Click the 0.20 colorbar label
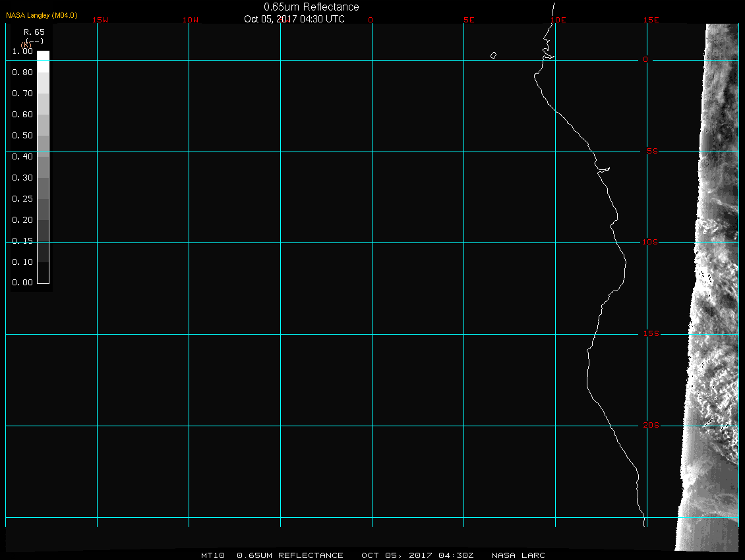 (x=22, y=219)
